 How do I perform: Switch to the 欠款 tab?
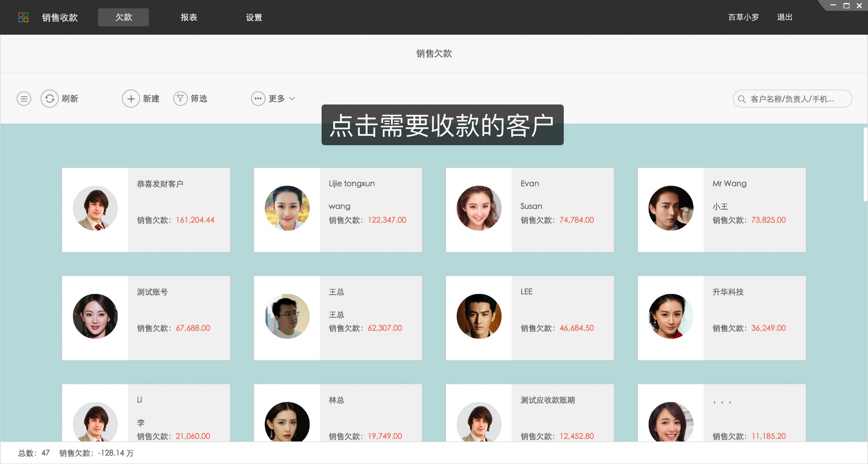coord(123,17)
